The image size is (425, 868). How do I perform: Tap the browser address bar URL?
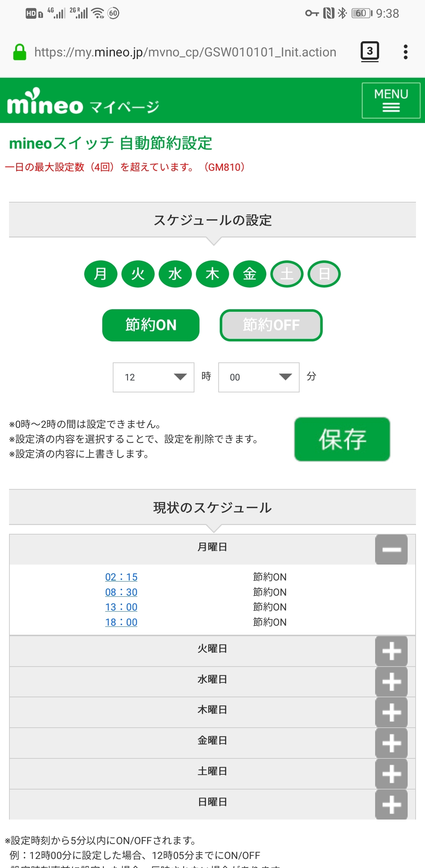185,52
